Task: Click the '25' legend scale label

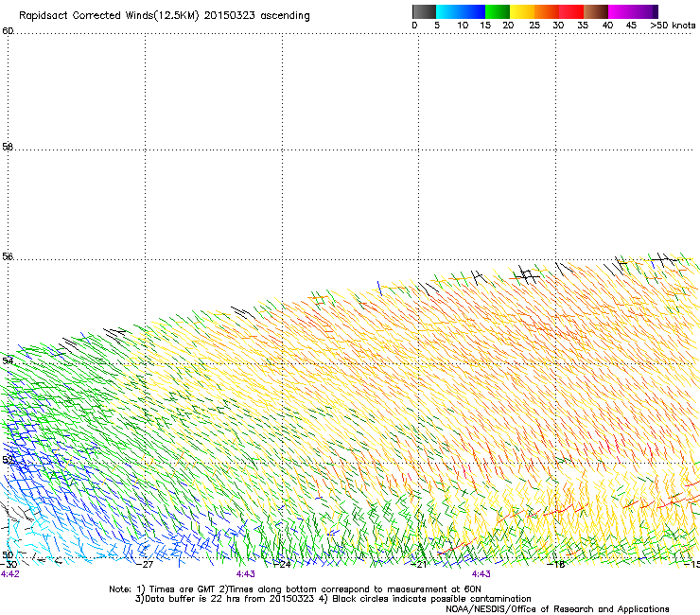Action: point(534,26)
